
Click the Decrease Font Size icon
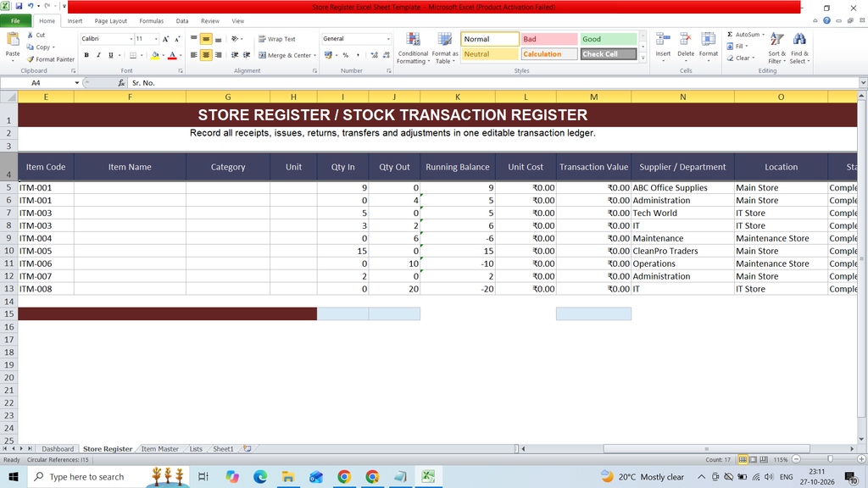coord(177,39)
